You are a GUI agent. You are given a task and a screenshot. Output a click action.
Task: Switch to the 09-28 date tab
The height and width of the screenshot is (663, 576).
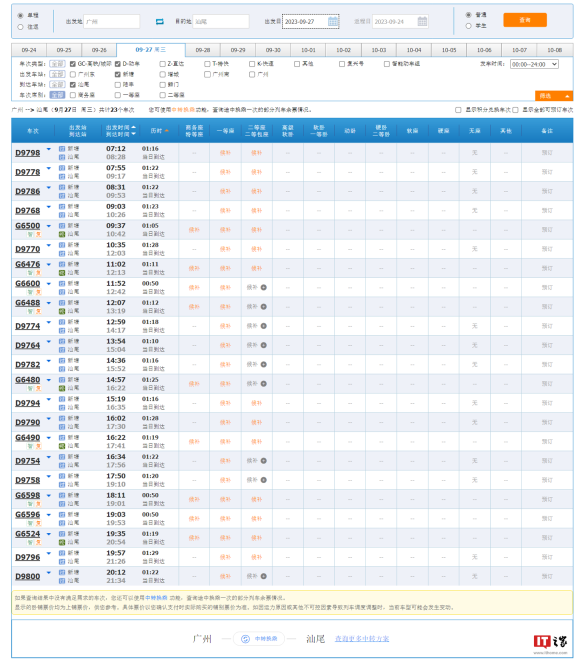coord(203,50)
